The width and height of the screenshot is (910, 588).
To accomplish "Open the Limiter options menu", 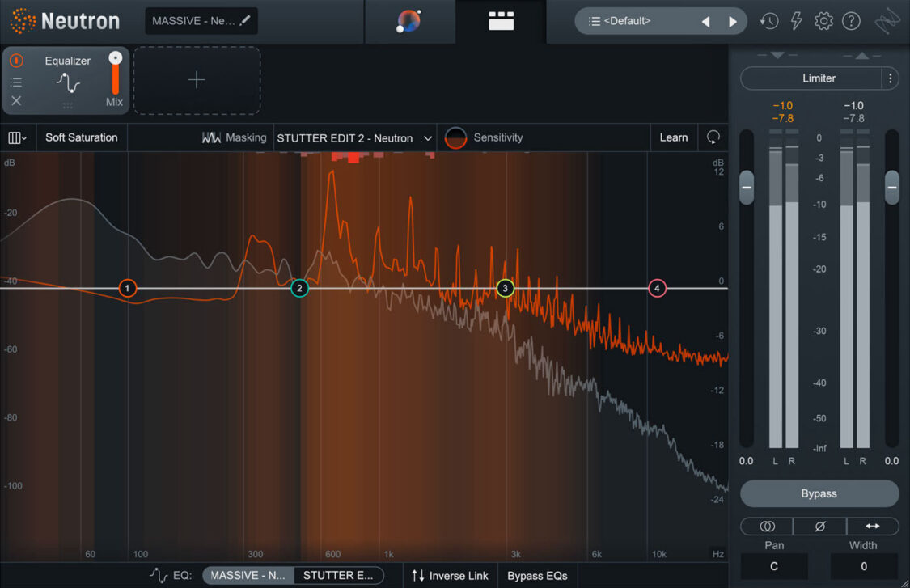I will coord(890,78).
